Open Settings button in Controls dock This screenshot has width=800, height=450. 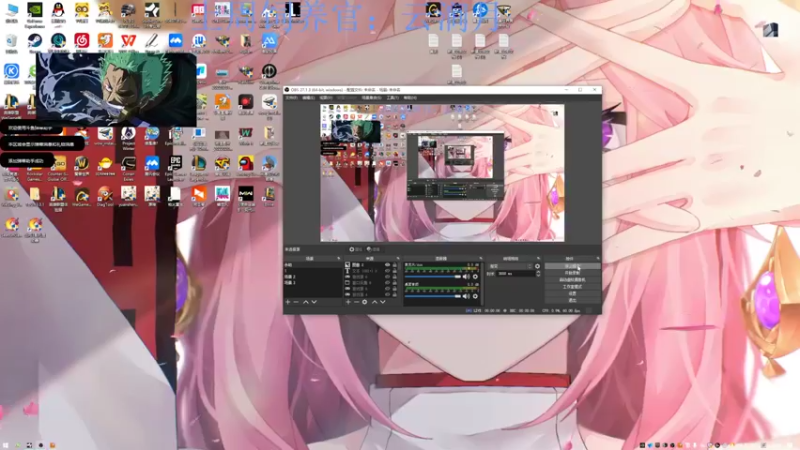572,293
